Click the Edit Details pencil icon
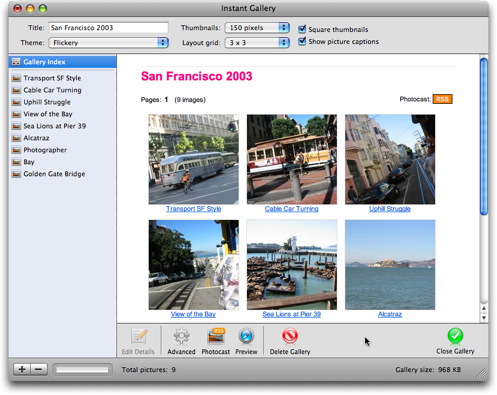Image resolution: width=497 pixels, height=395 pixels. (138, 336)
